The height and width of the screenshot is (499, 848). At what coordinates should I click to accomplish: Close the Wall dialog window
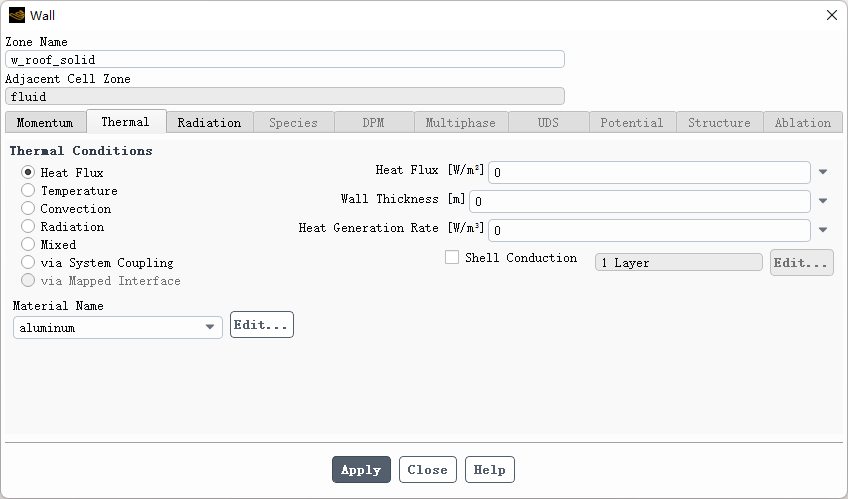[x=831, y=15]
